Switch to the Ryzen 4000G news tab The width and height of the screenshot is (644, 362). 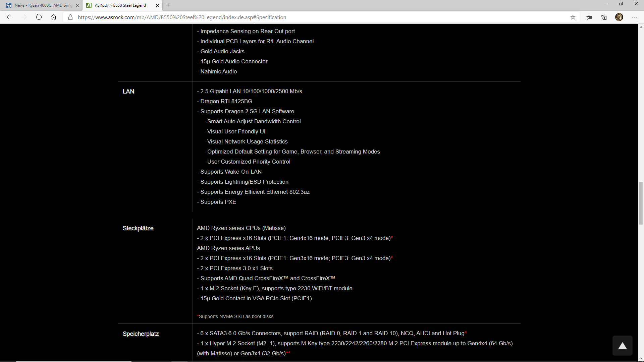pos(43,5)
